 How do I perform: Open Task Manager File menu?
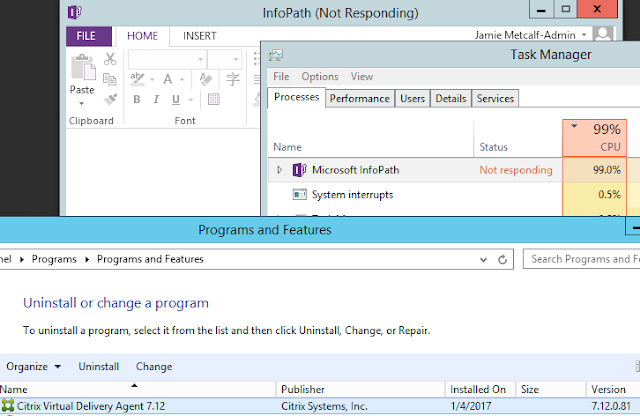coord(281,76)
